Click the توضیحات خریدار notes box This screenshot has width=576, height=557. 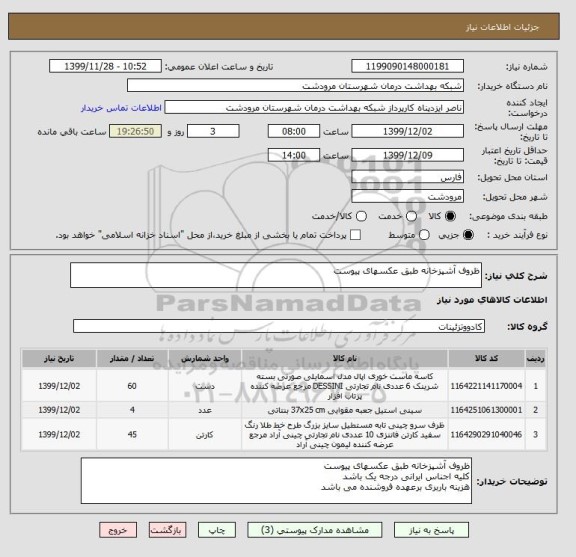(276, 481)
